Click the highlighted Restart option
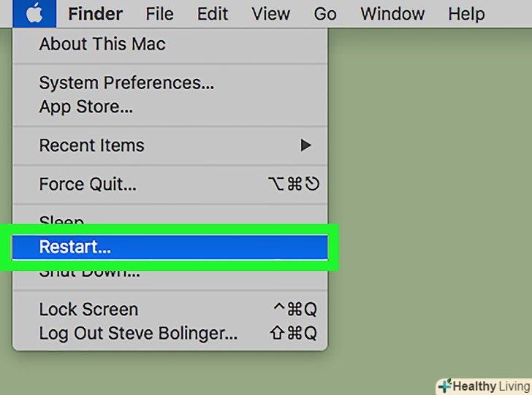 point(75,248)
